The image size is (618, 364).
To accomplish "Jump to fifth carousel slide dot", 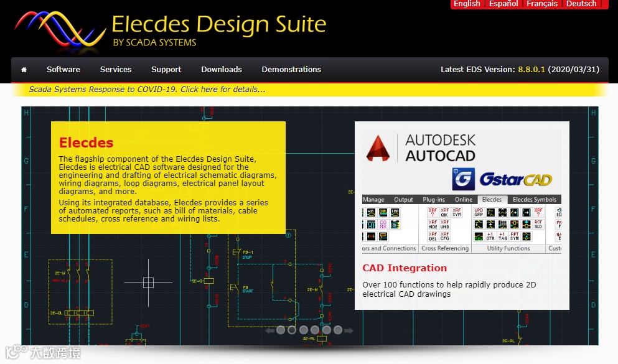I will [326, 330].
